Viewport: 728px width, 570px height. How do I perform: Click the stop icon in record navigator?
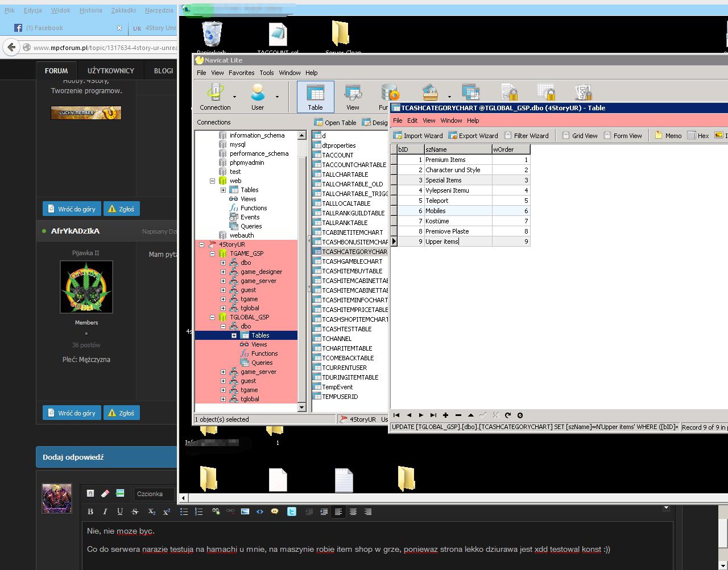pyautogui.click(x=520, y=415)
